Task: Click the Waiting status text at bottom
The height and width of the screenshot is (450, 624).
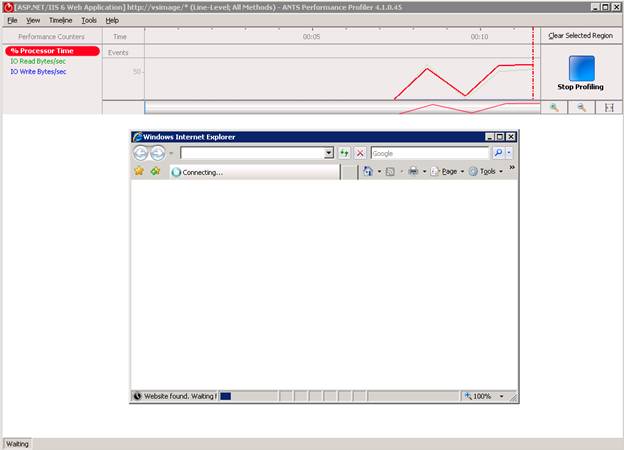Action: 17,444
